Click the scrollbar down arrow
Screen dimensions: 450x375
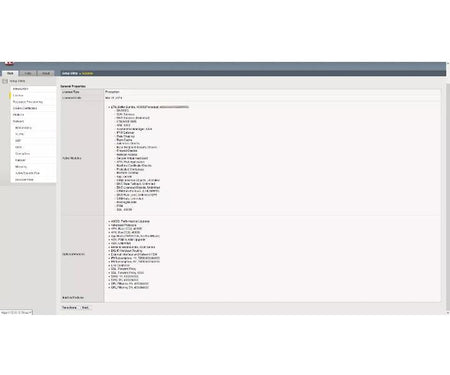coord(448,313)
